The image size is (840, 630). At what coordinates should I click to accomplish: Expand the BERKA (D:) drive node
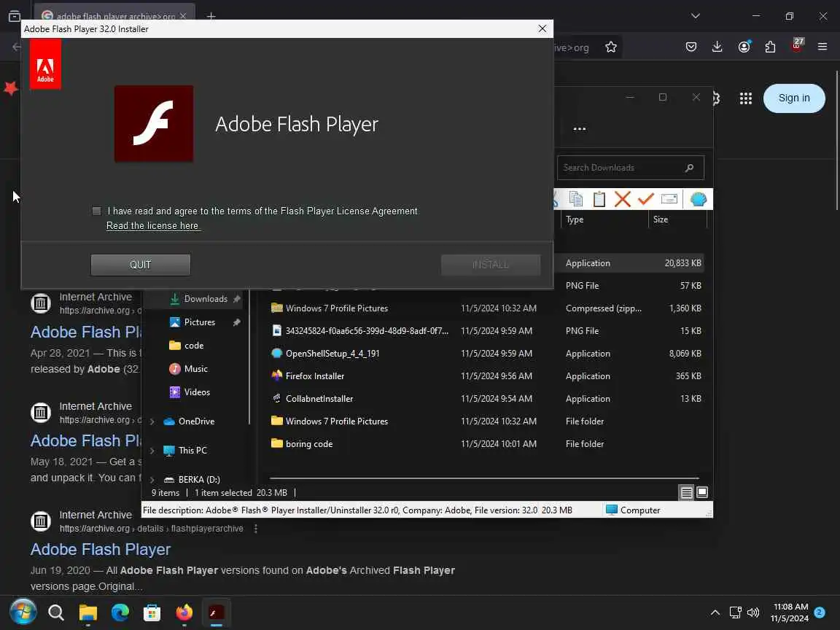(x=152, y=480)
